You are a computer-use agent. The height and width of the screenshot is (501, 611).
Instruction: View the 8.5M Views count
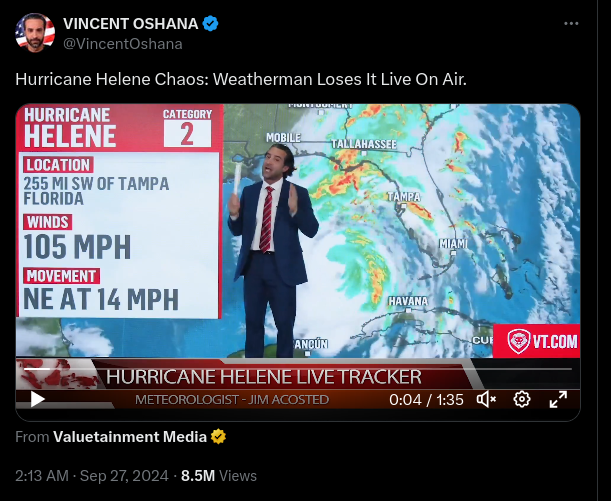pos(219,476)
